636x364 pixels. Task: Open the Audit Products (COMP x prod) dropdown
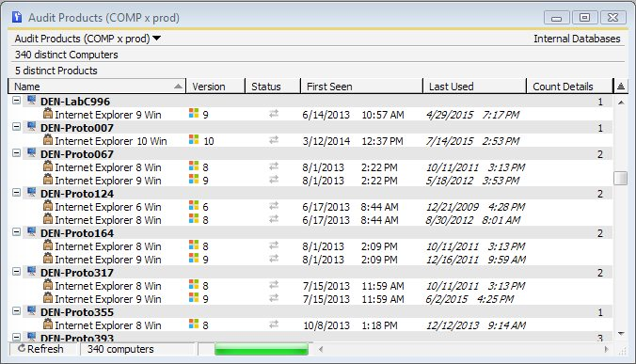pos(156,39)
